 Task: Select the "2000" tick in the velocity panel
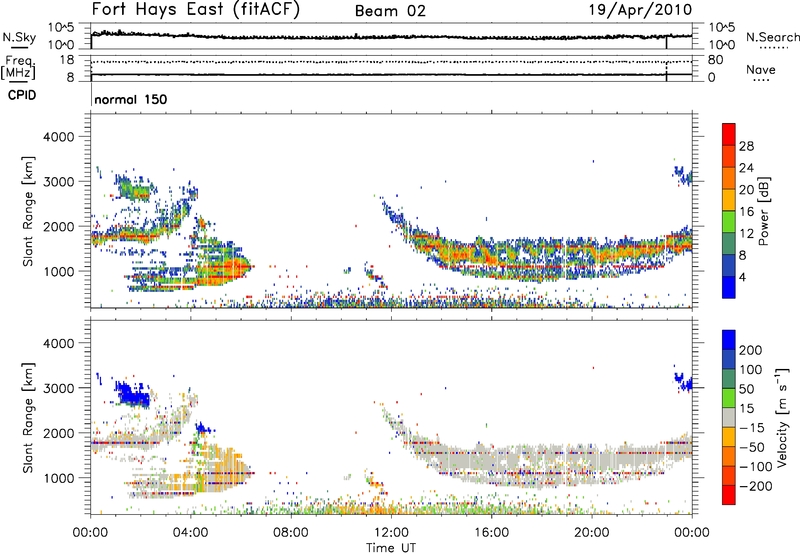pyautogui.click(x=58, y=433)
